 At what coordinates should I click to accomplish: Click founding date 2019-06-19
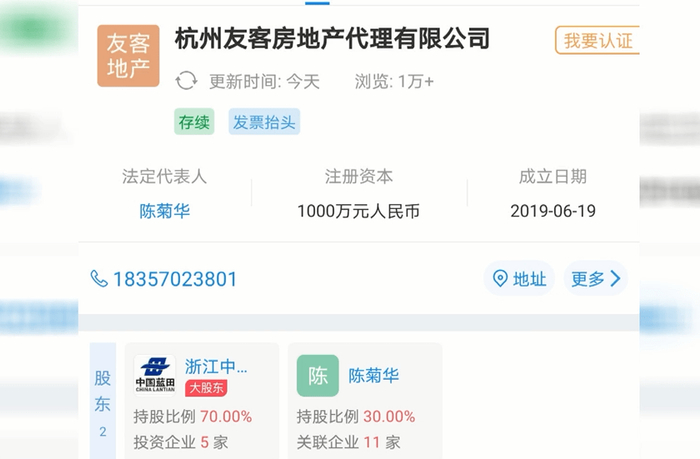tap(553, 211)
